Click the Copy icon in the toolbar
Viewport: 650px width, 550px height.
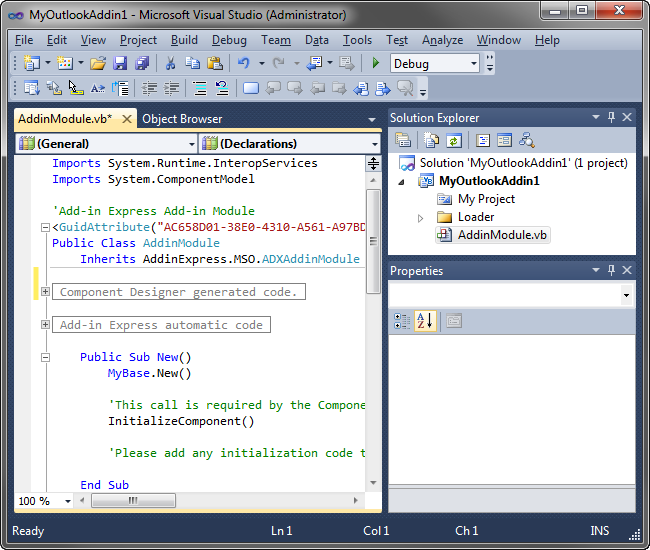coord(193,63)
